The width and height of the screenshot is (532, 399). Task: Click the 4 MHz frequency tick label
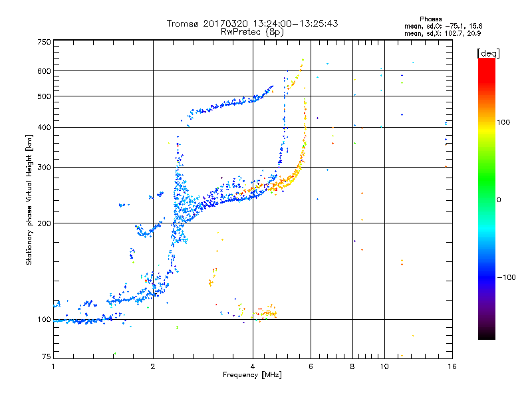tap(253, 366)
